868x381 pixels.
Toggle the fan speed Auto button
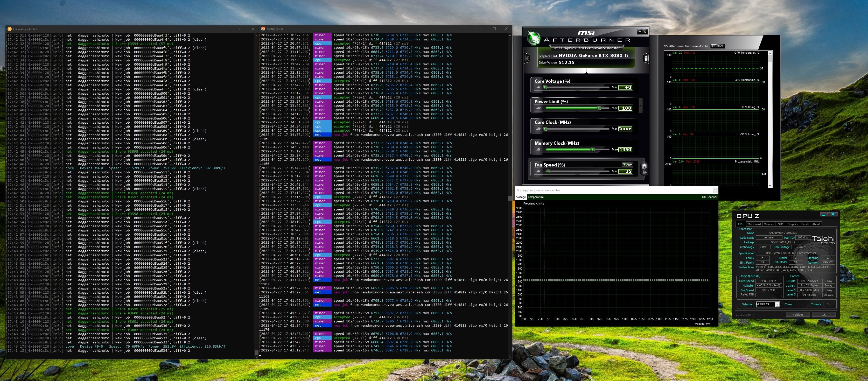627,165
